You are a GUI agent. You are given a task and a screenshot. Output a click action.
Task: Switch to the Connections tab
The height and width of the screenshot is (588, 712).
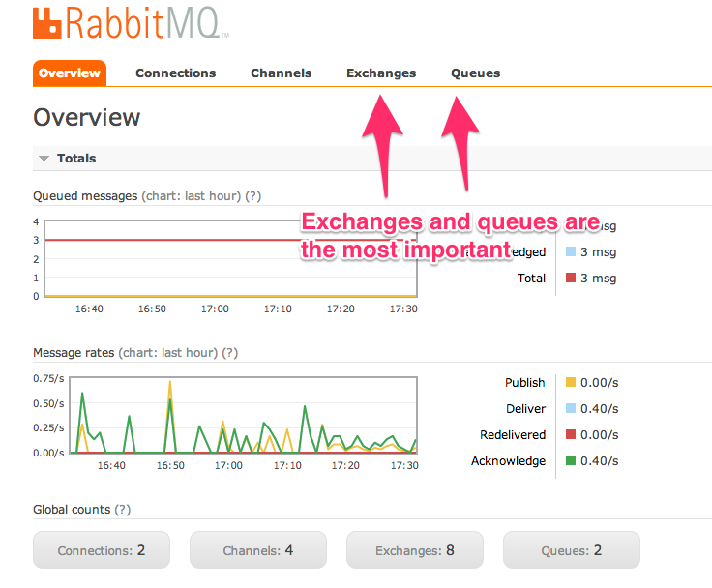coord(176,73)
